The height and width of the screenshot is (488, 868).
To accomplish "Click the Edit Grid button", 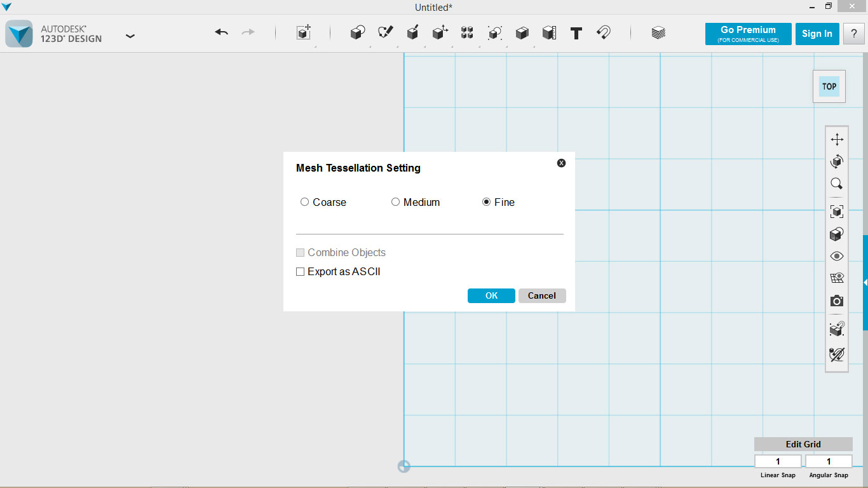I will click(x=803, y=444).
